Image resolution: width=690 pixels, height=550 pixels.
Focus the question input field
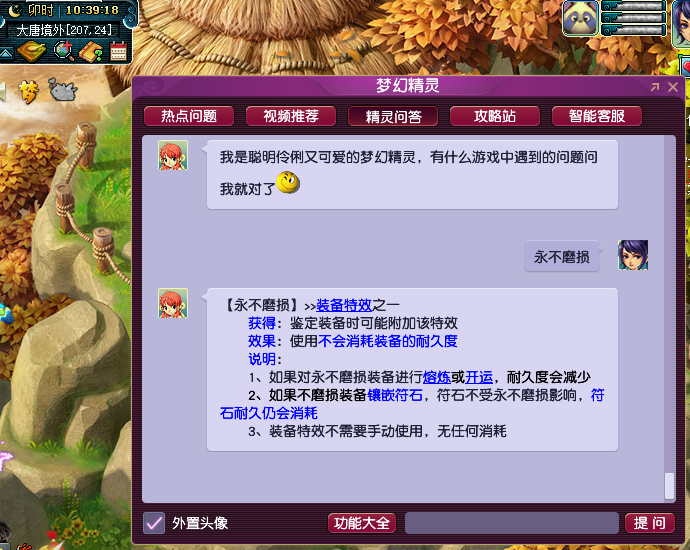[512, 523]
